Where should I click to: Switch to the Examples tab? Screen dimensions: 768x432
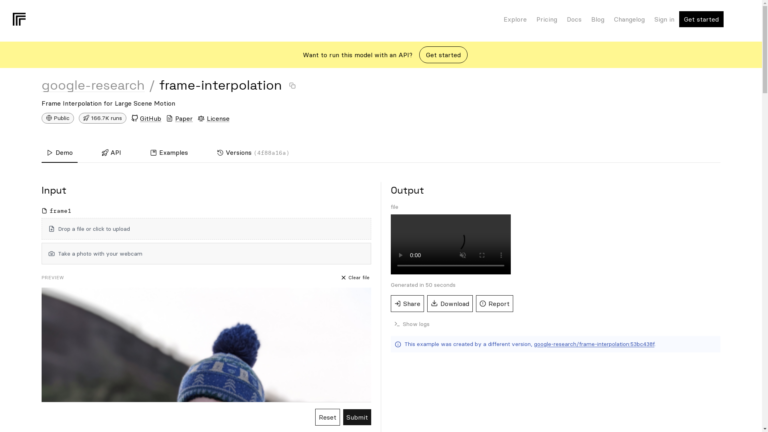click(x=169, y=153)
